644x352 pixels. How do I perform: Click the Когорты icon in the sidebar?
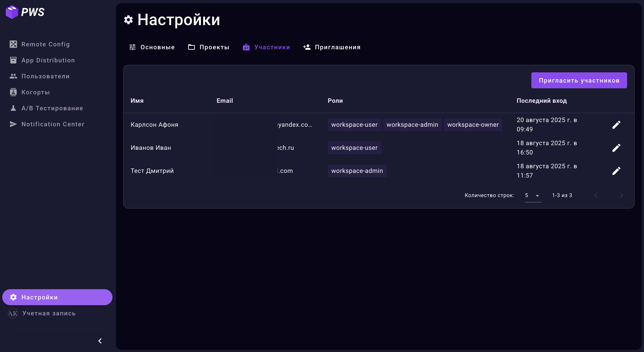point(13,92)
